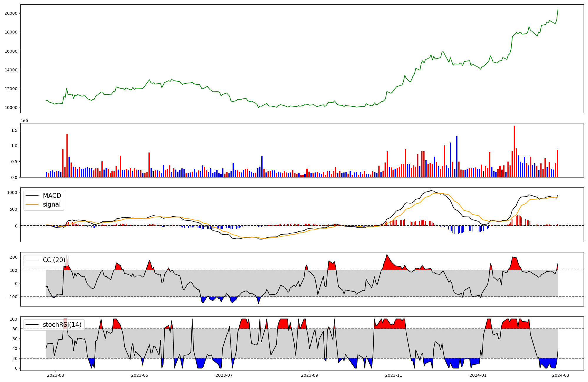Click the 2024-03 date tick label

click(x=561, y=375)
